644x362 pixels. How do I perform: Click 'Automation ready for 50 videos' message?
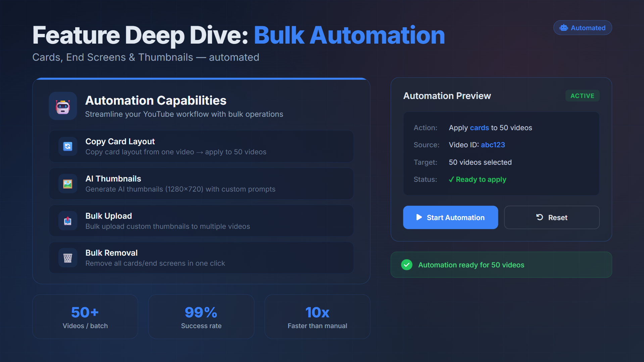coord(471,265)
